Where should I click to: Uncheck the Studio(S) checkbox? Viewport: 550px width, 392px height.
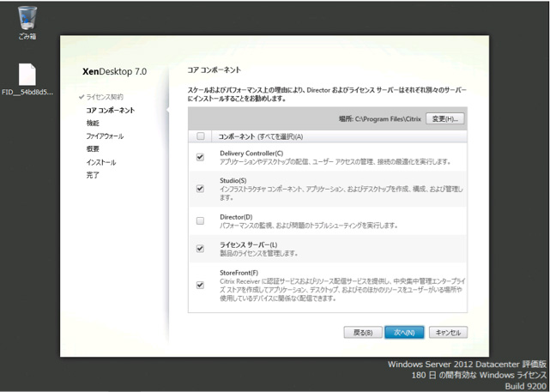200,189
